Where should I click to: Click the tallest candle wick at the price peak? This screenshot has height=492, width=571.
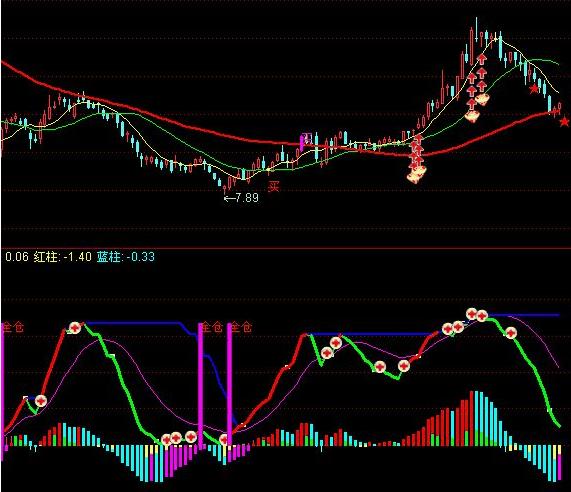click(x=476, y=29)
